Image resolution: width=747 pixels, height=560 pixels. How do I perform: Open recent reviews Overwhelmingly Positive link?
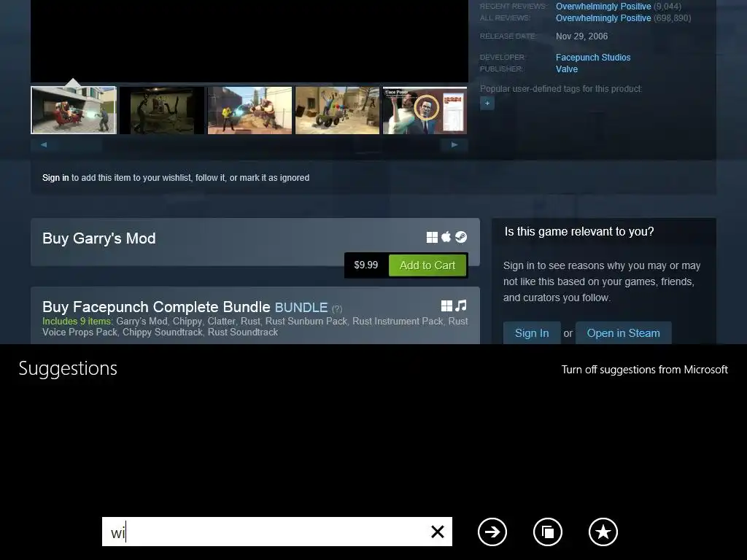[603, 6]
